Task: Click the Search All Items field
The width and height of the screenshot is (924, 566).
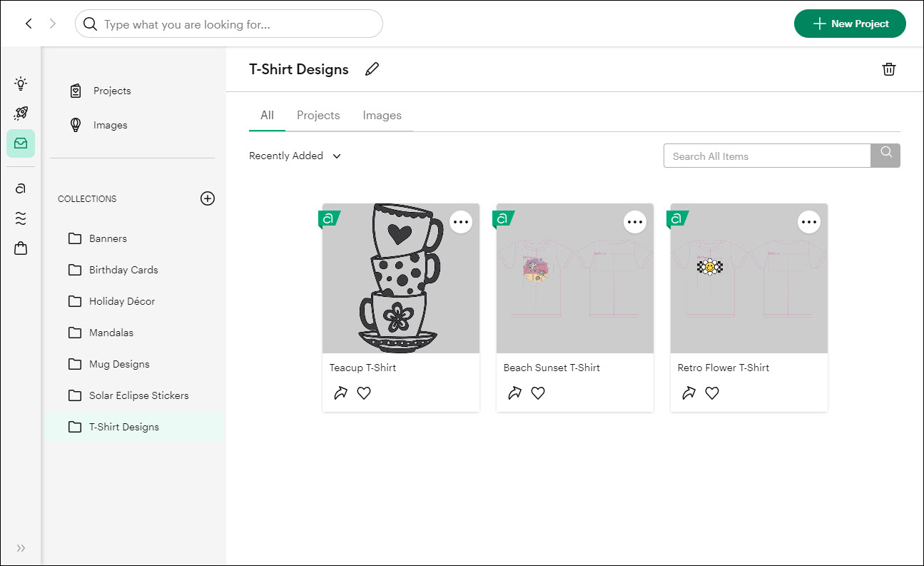Action: tap(767, 156)
